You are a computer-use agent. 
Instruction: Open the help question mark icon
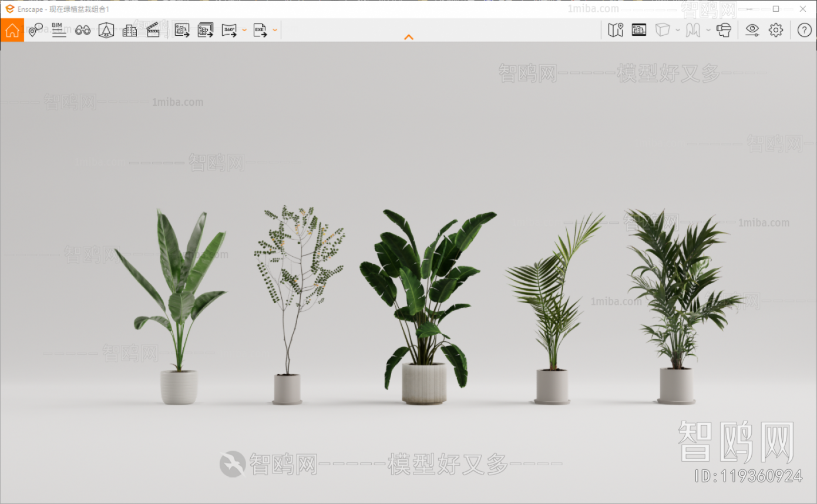click(805, 30)
